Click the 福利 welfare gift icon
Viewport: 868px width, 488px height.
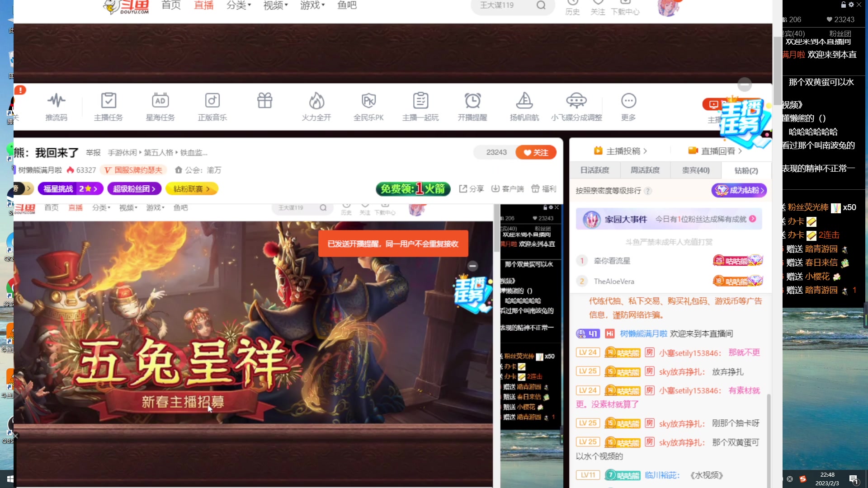click(x=543, y=189)
